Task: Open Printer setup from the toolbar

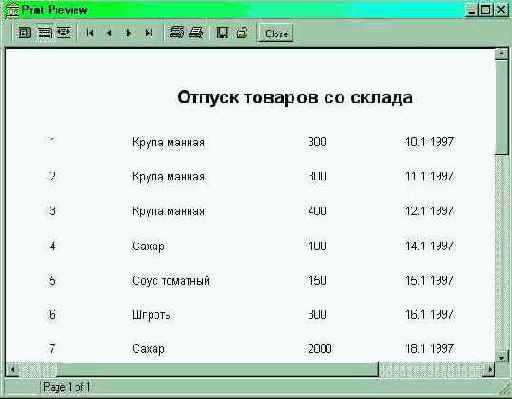Action: coord(176,32)
